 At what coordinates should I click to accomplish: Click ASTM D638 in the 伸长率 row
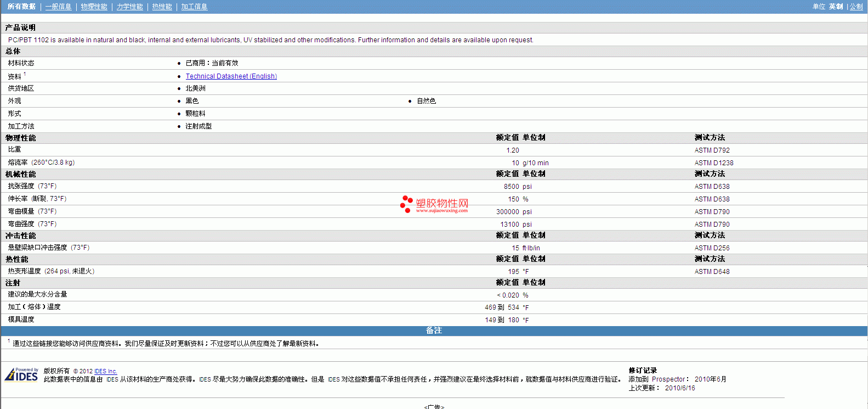tap(712, 199)
